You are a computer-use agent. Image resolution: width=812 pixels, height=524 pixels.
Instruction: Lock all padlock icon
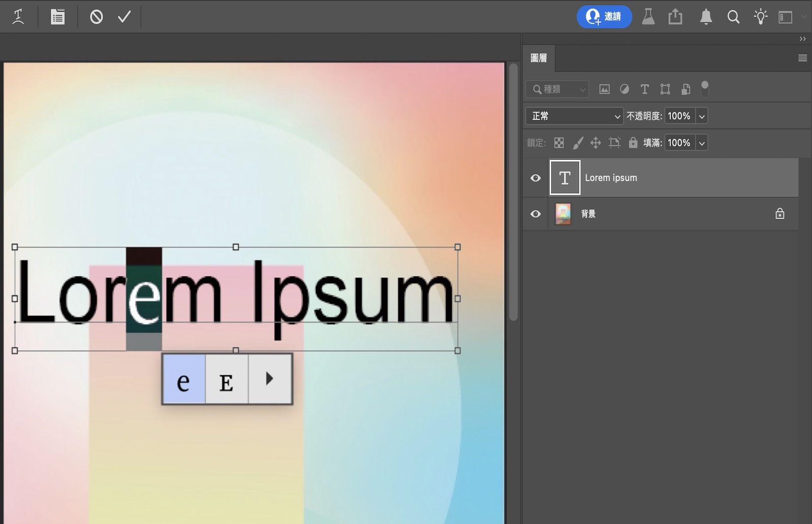pos(633,143)
